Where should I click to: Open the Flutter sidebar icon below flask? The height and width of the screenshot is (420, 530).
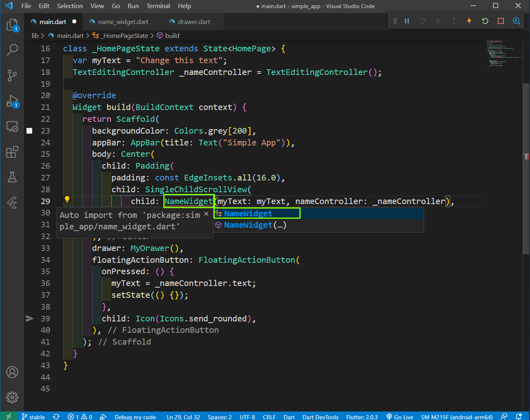click(12, 202)
